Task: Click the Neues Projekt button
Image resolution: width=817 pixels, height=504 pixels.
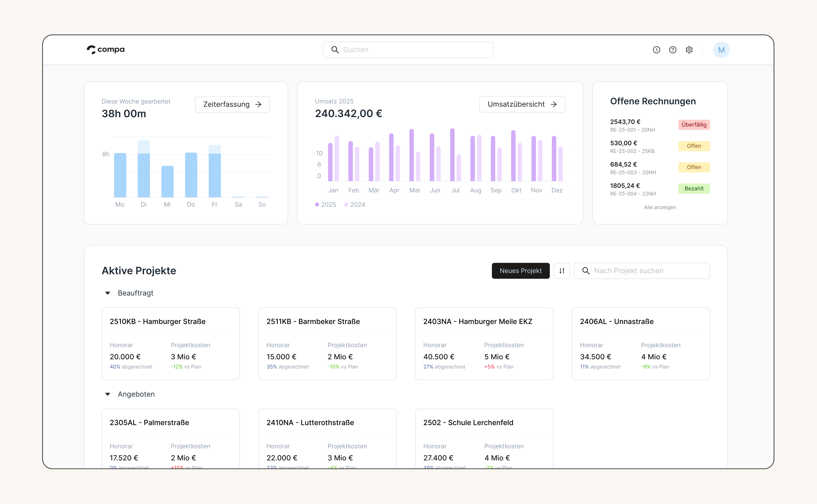Action: [520, 271]
